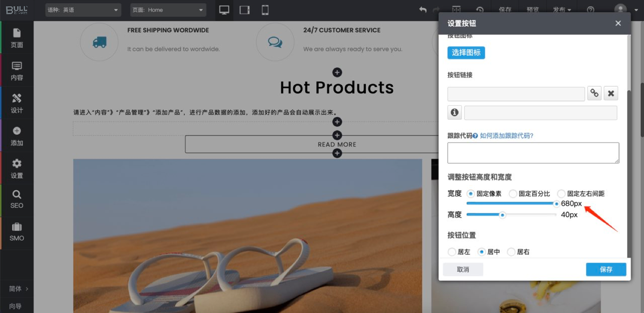This screenshot has width=644, height=313.
Task: Click the chain link icon beside button link field
Action: [594, 93]
